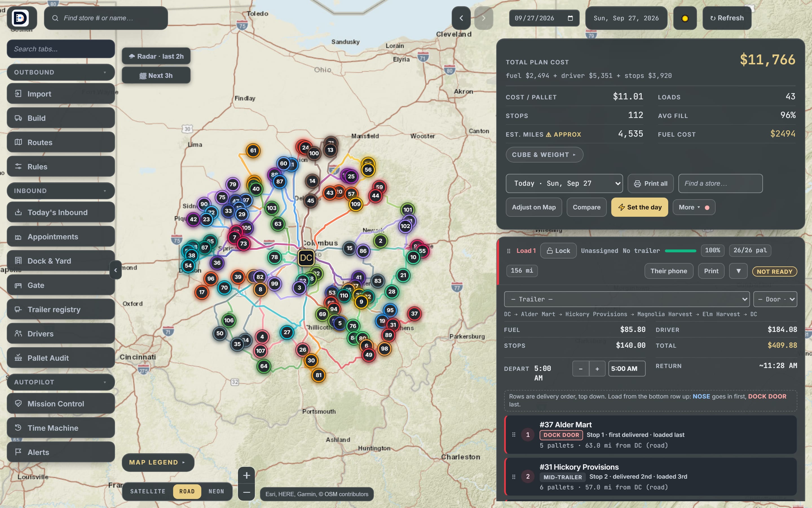Screen dimensions: 812x508
Task: Open the Trailer selection dropdown
Action: click(627, 299)
